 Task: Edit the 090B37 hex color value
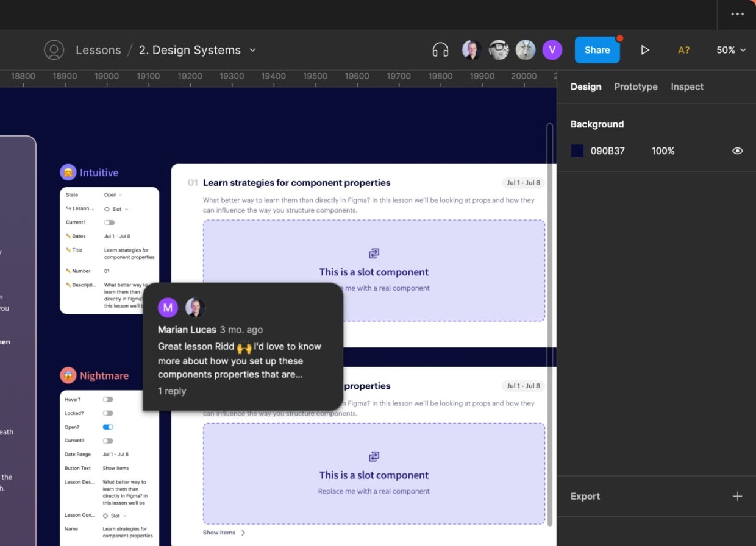click(608, 151)
